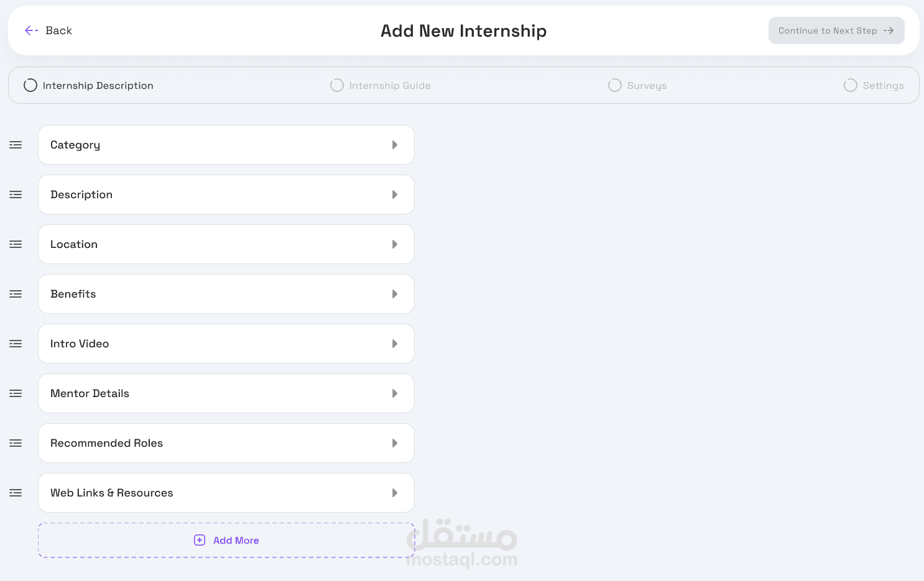The height and width of the screenshot is (581, 924).
Task: Switch to the Internship Guide step label
Action: (390, 86)
